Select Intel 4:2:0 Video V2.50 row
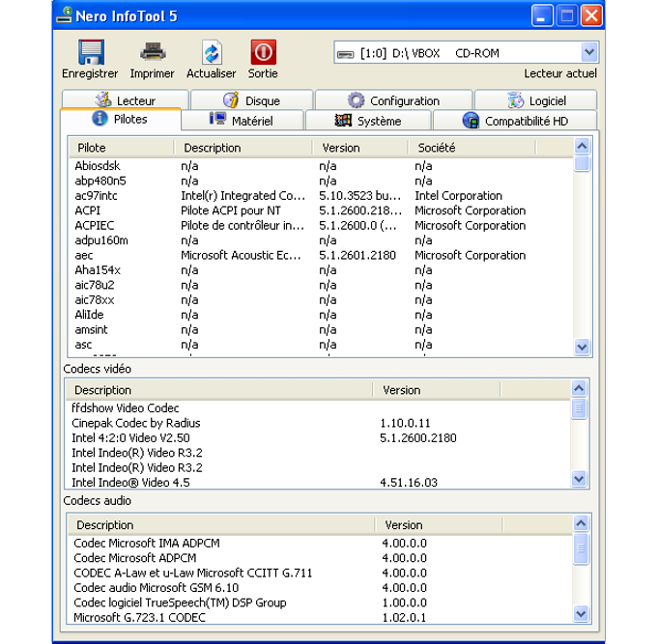 pyautogui.click(x=318, y=438)
